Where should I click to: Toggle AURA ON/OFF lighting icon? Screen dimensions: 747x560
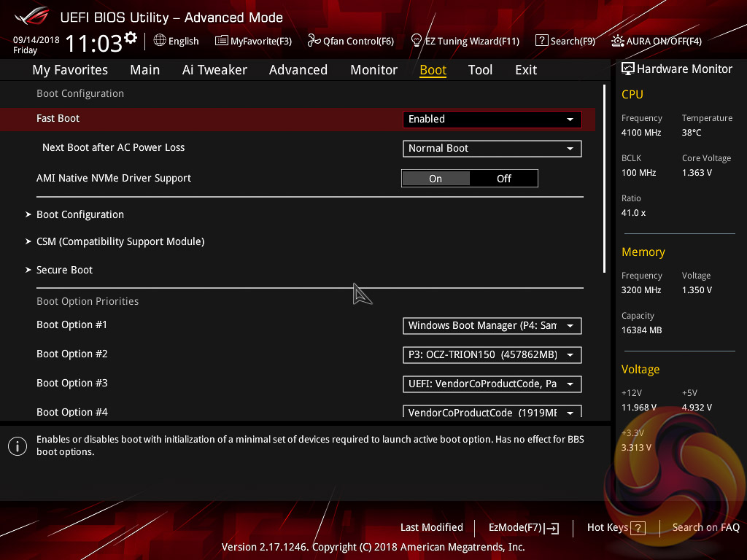coord(618,41)
